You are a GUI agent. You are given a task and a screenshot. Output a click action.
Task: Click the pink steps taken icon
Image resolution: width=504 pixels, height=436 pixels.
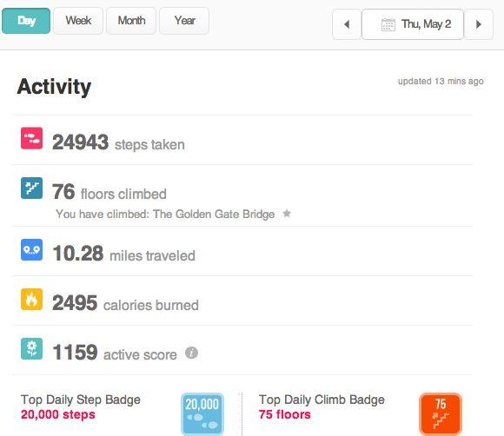click(31, 138)
